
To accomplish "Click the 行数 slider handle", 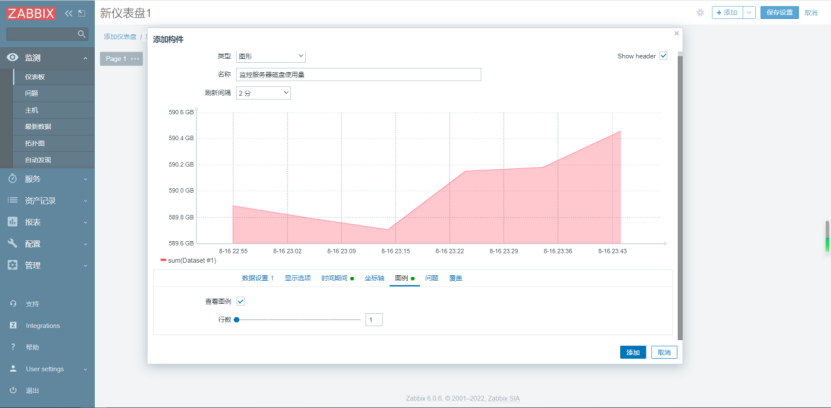I will pyautogui.click(x=236, y=320).
